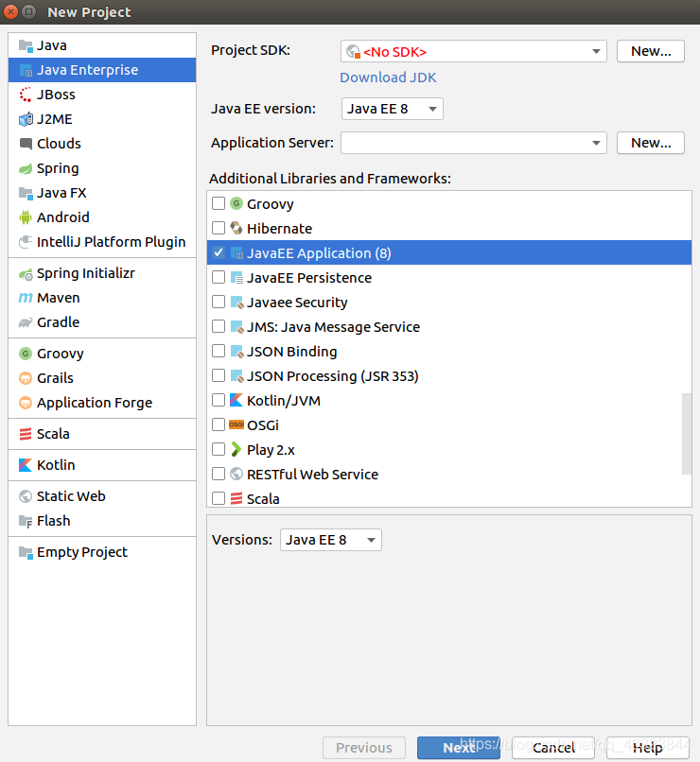
Task: Click the Kotlin/JVM icon in frameworks list
Action: click(236, 401)
